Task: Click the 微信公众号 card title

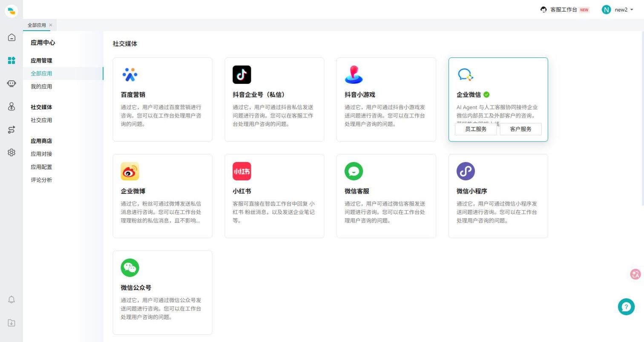Action: click(136, 288)
